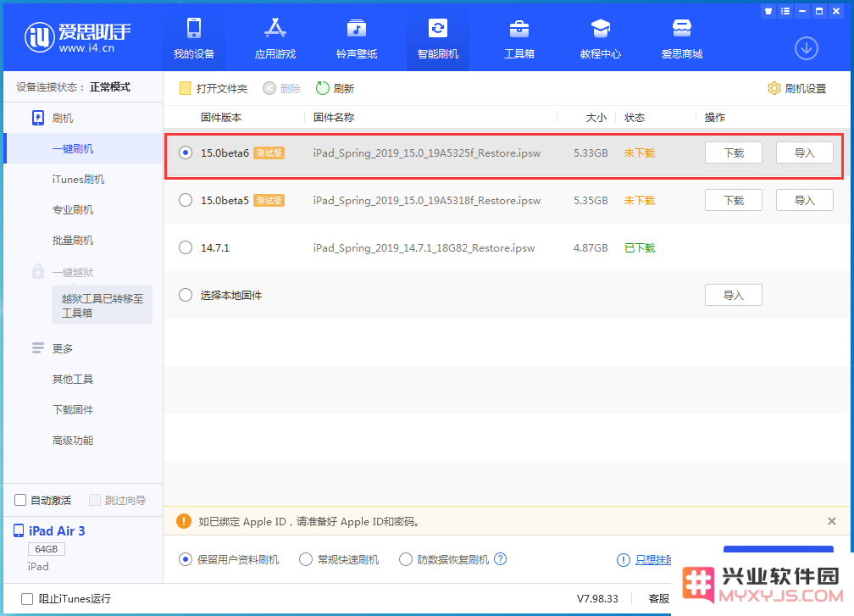
Task: Click the 一键越狱 lock icon
Action: click(x=37, y=271)
